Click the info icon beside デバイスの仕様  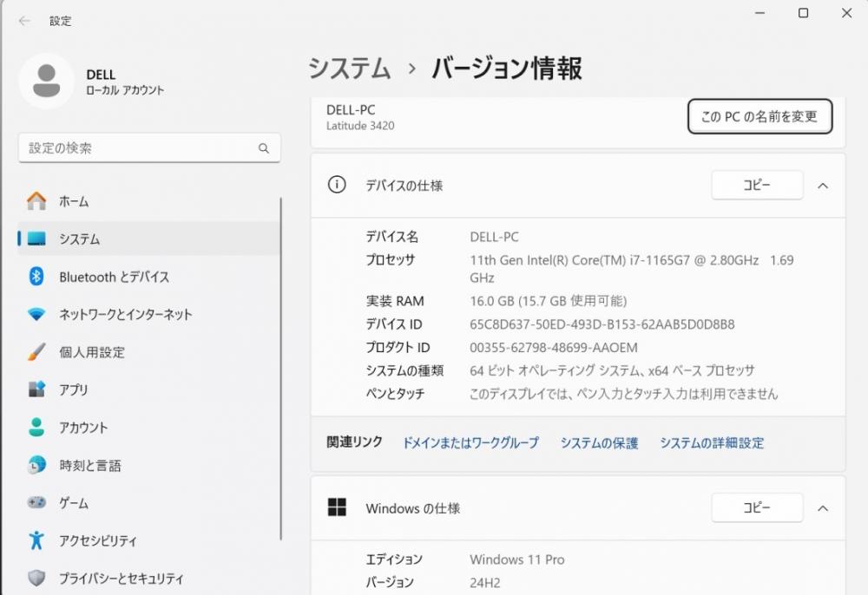pos(337,184)
